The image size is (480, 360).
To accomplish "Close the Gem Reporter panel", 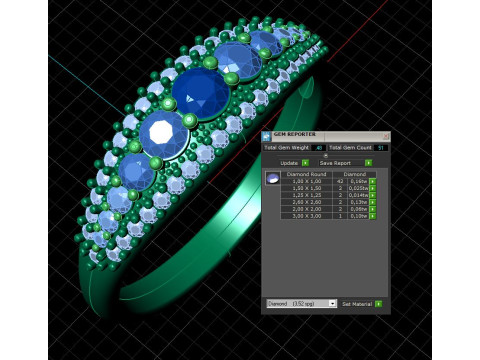I will tap(386, 136).
